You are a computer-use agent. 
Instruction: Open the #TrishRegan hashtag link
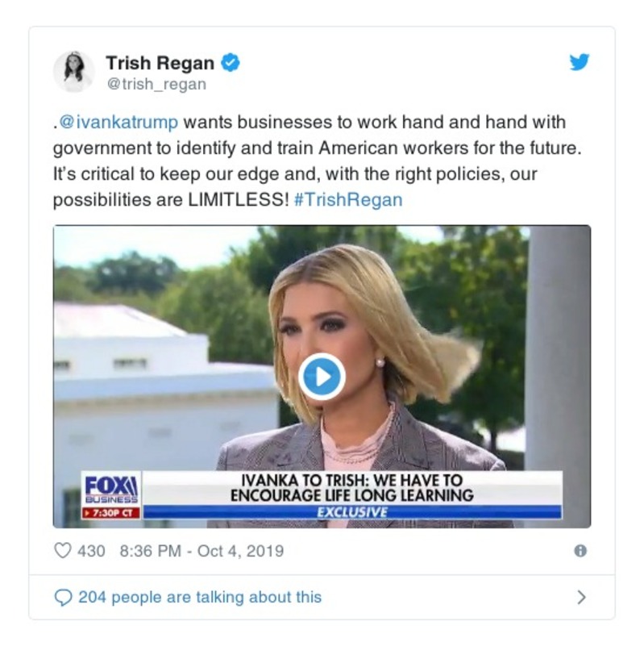pyautogui.click(x=348, y=199)
